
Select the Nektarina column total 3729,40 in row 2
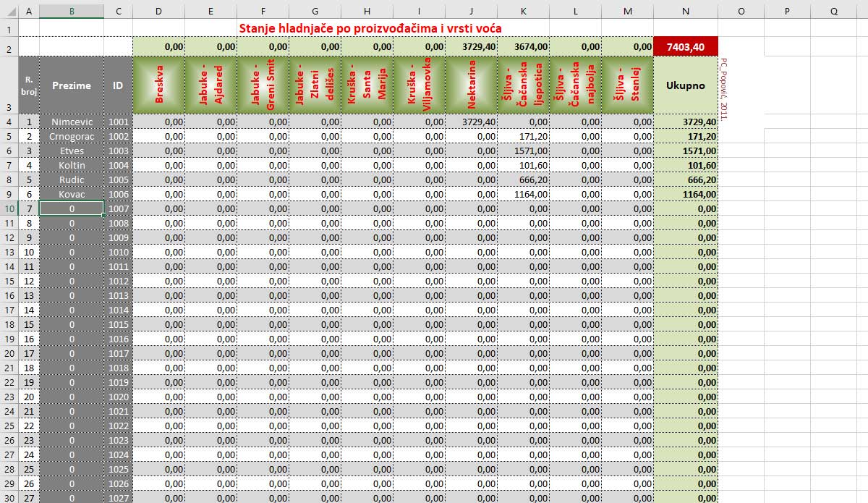point(471,46)
